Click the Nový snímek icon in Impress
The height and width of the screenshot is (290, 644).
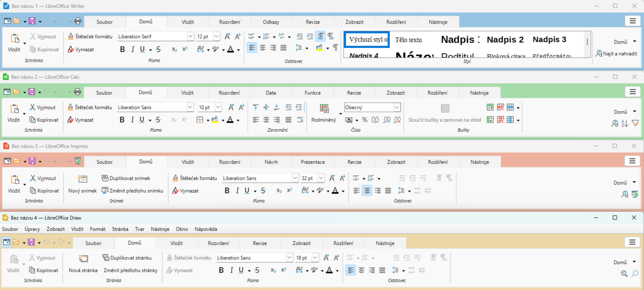pyautogui.click(x=83, y=179)
